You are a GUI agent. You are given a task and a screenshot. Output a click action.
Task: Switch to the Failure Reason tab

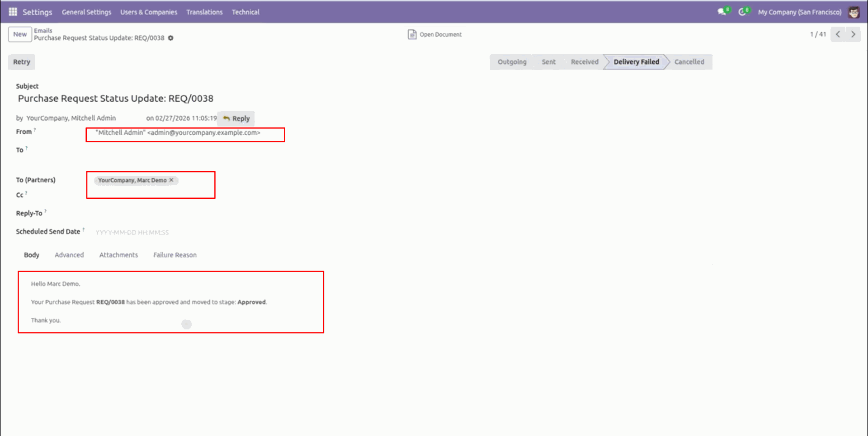(175, 255)
